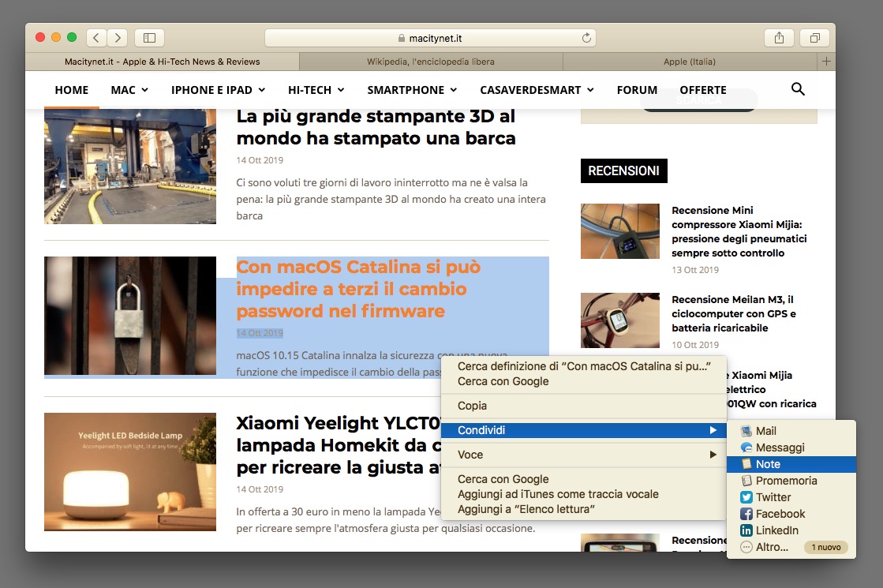Image resolution: width=883 pixels, height=588 pixels.
Task: Open the padlock article thumbnail
Action: (130, 316)
